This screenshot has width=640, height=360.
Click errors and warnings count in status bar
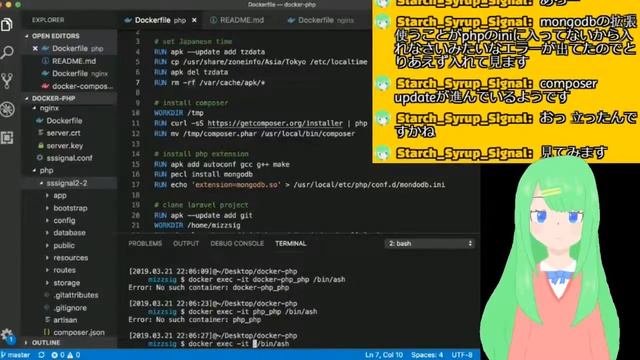tap(66, 355)
